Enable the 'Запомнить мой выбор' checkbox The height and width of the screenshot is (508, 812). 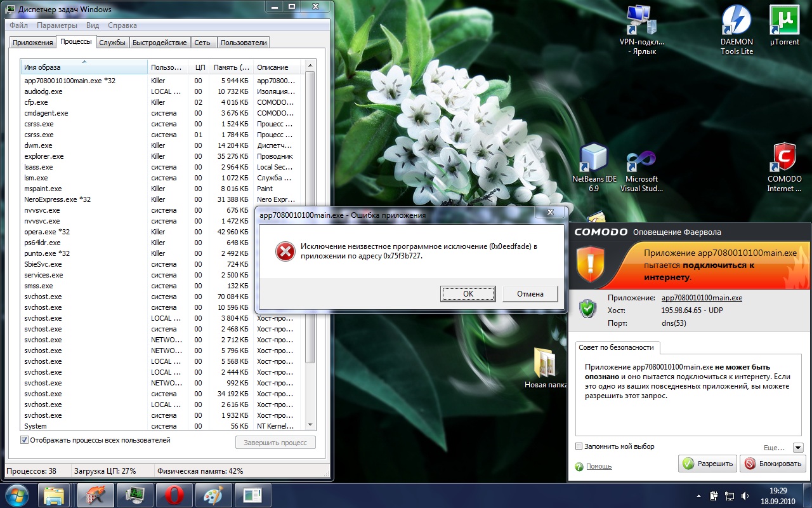tap(579, 446)
